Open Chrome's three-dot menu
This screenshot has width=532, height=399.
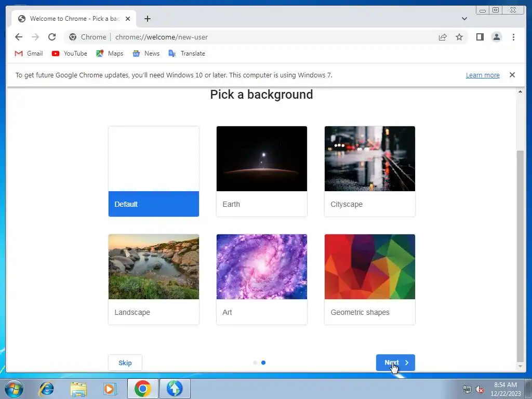(x=513, y=37)
